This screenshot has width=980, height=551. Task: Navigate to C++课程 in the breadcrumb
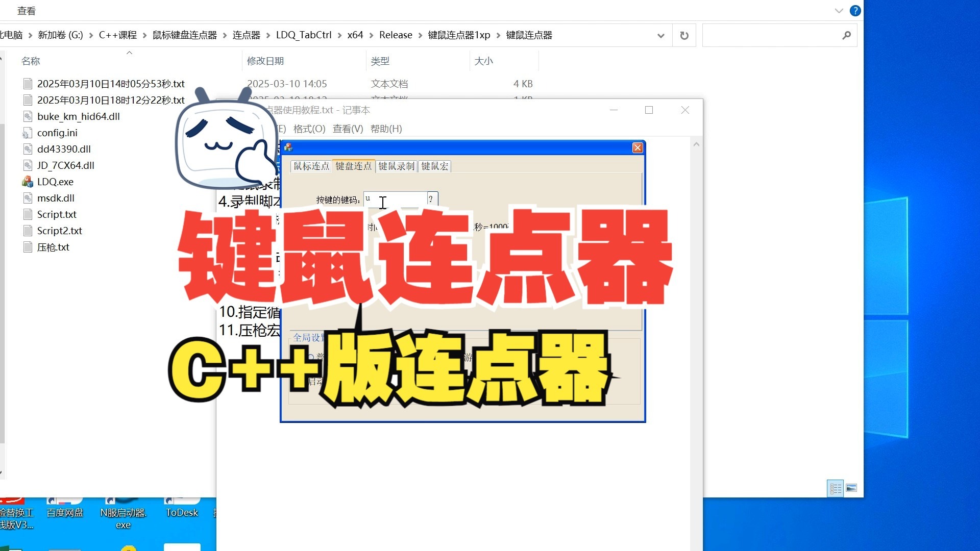(118, 35)
